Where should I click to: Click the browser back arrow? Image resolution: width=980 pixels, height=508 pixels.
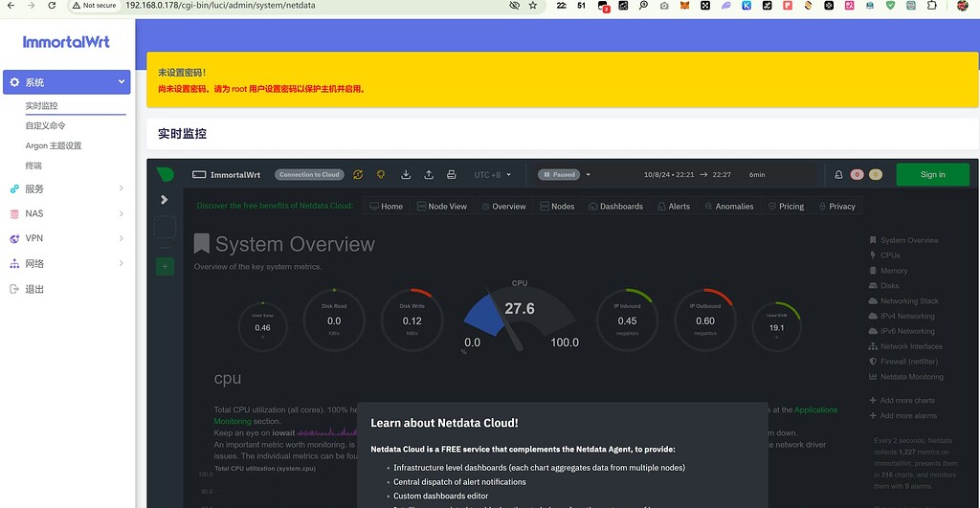coord(11,6)
